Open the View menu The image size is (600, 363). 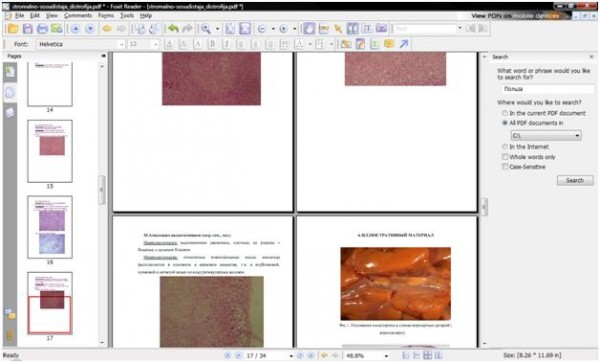(x=52, y=16)
